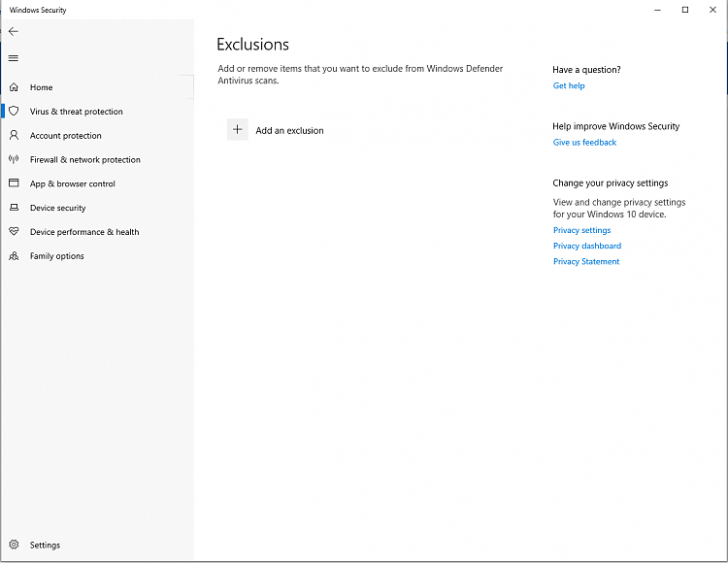Click the 'Windows Security' title text
This screenshot has width=728, height=563.
(x=38, y=10)
